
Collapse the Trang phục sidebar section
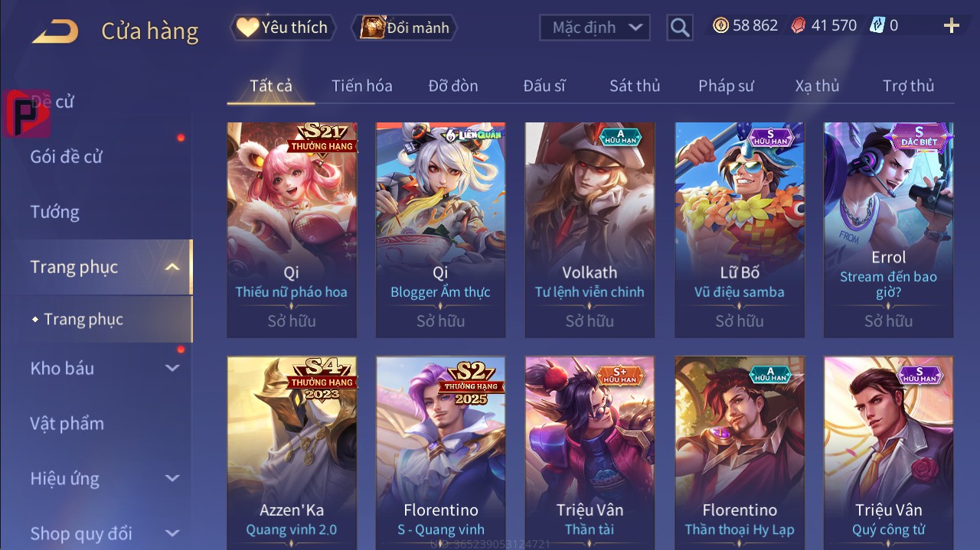[173, 267]
